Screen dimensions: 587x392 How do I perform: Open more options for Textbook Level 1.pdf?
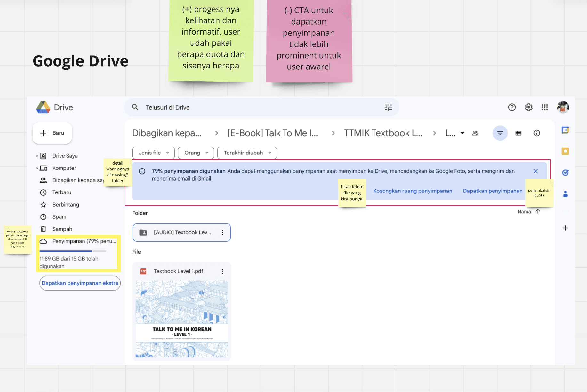click(x=222, y=271)
